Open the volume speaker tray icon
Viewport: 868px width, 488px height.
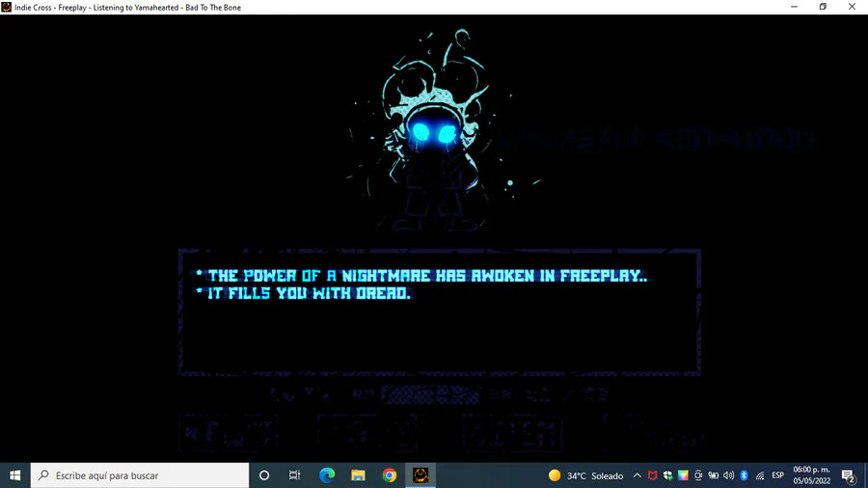[728, 475]
